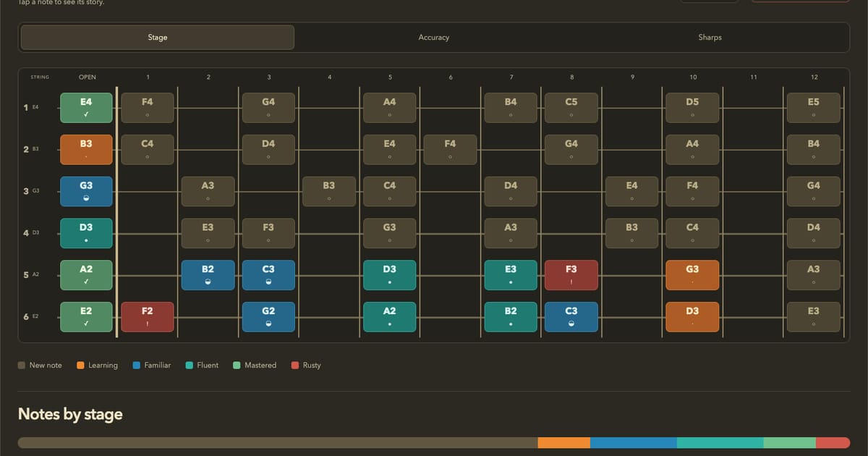
Task: Tap the teal E3 note at fret 7
Action: [511, 275]
